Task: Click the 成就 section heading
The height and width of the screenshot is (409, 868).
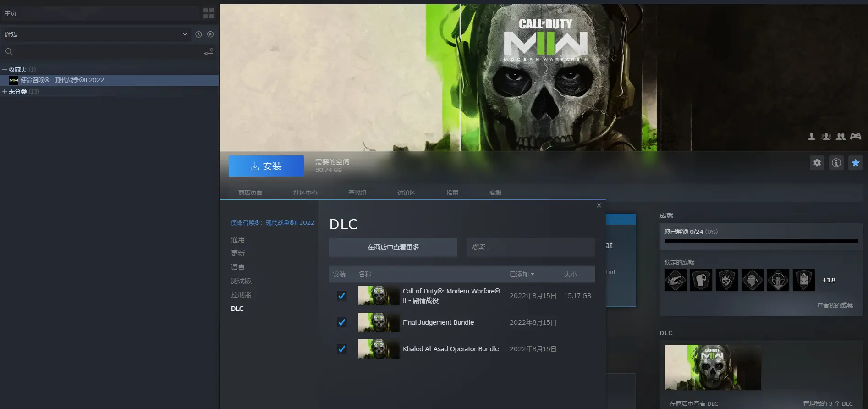Action: click(x=666, y=216)
